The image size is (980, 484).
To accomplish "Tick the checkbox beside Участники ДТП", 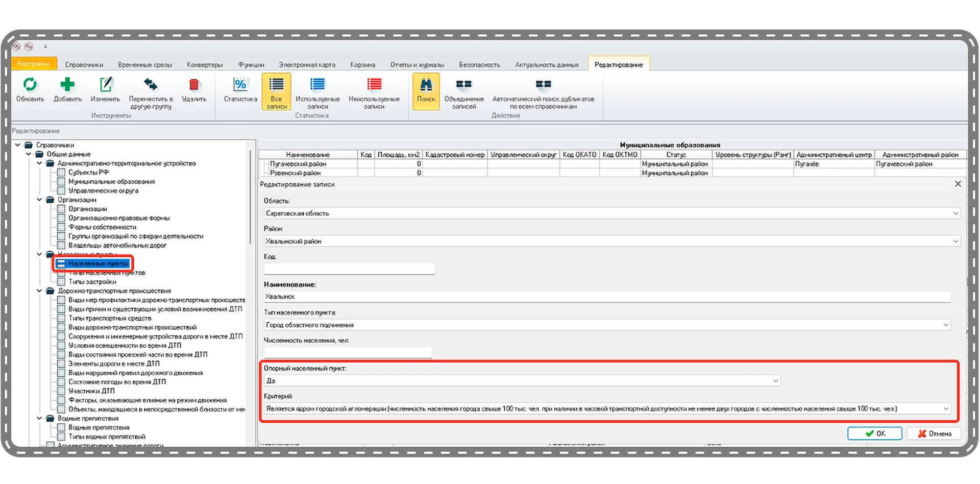I will (61, 391).
